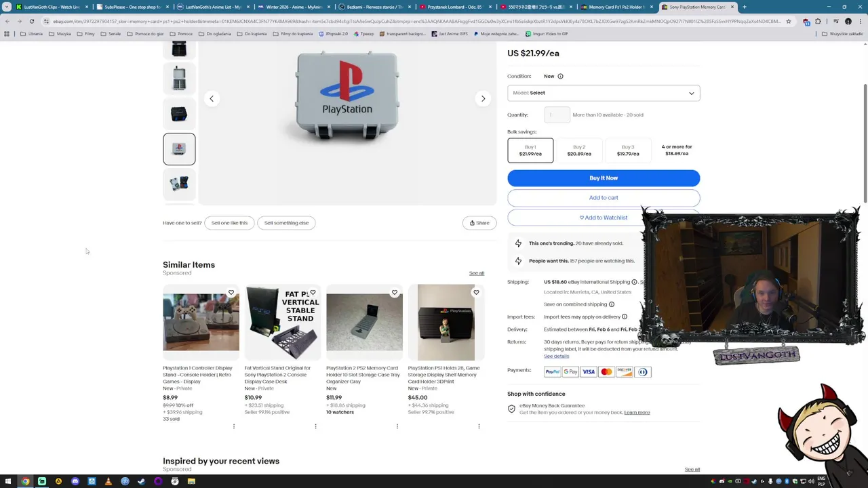Click the Share button

coord(479,223)
